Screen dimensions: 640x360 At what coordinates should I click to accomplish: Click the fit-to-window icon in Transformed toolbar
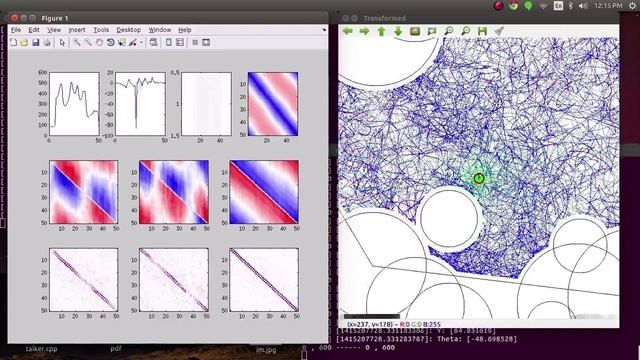[x=432, y=31]
